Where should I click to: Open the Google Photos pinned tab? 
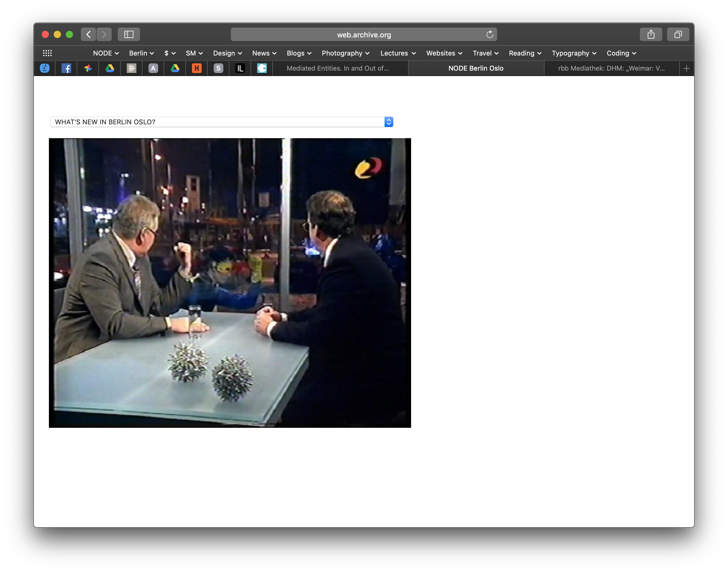click(88, 68)
